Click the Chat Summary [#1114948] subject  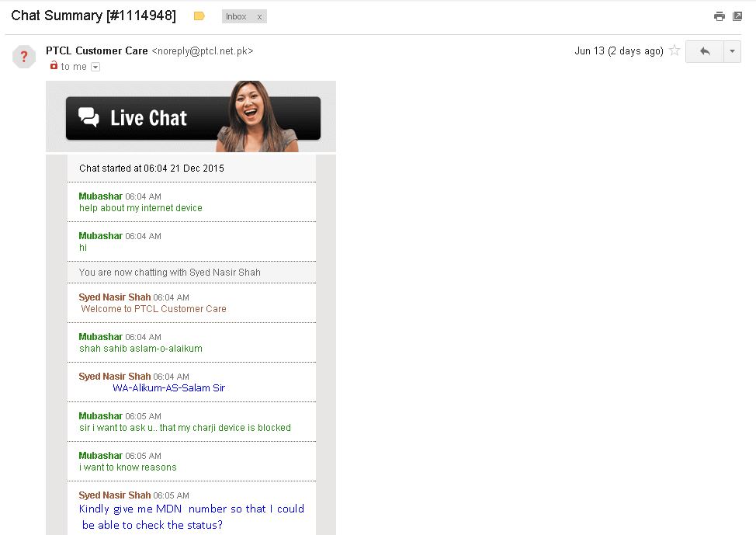tap(94, 16)
